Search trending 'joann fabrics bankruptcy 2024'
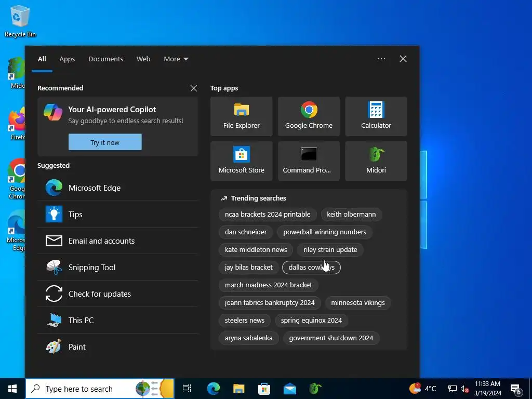 (270, 303)
